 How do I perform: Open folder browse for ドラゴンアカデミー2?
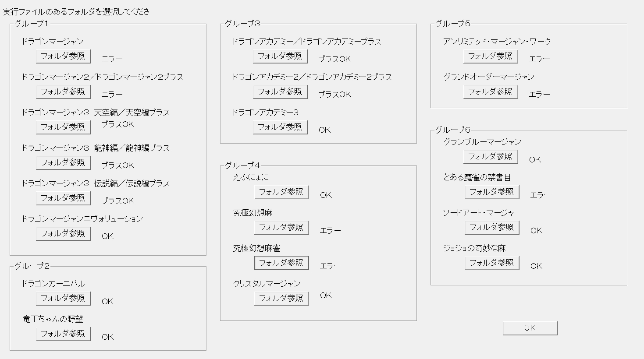[280, 92]
